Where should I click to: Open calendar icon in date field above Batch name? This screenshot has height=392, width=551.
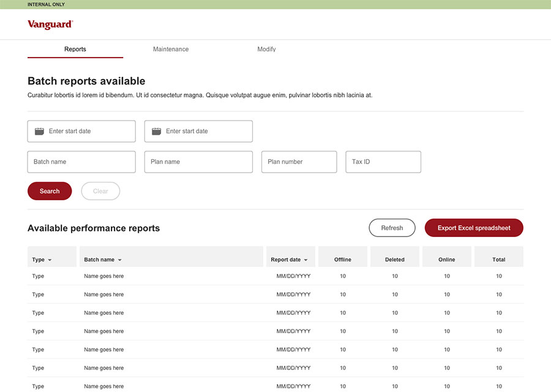click(x=39, y=131)
